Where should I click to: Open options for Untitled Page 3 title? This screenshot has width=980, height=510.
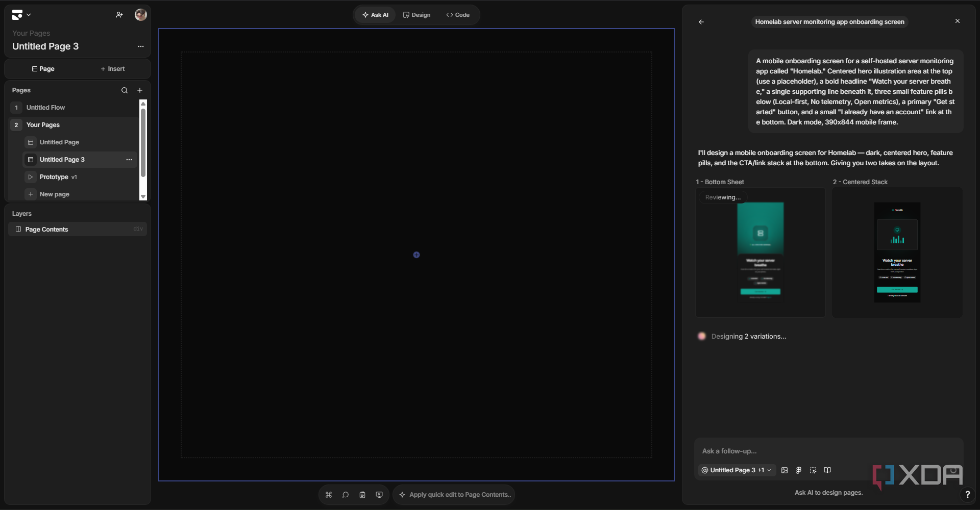pos(141,46)
